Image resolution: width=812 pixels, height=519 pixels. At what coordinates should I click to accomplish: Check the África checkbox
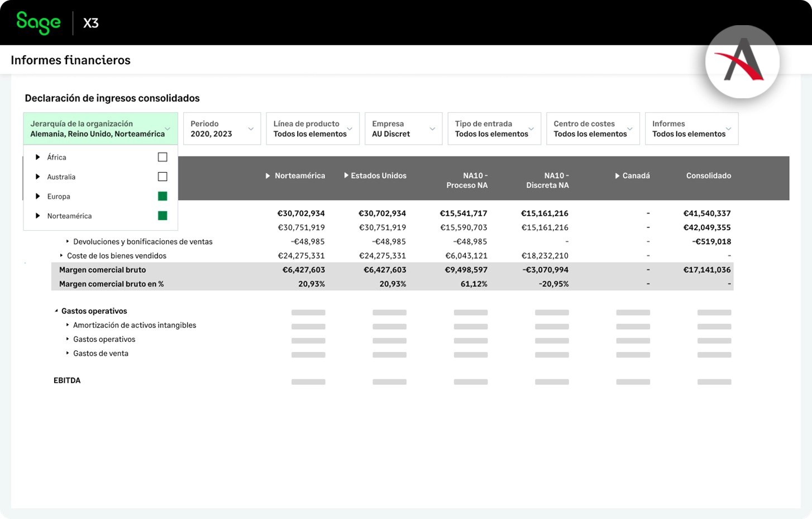(163, 158)
